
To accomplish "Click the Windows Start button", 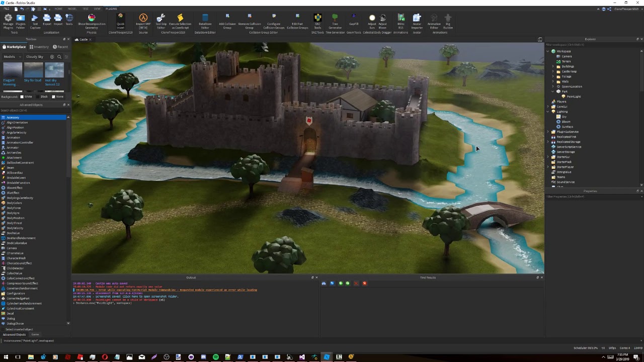I will tap(6, 357).
